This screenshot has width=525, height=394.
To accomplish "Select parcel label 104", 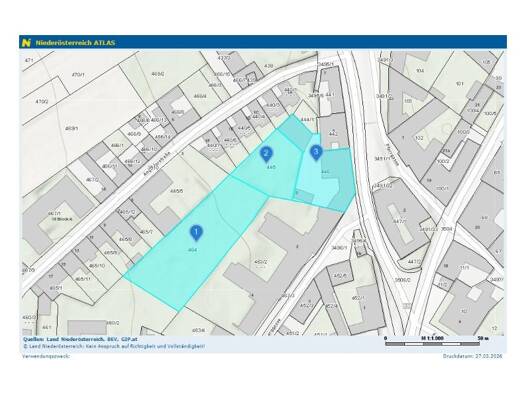I will click(x=420, y=71).
